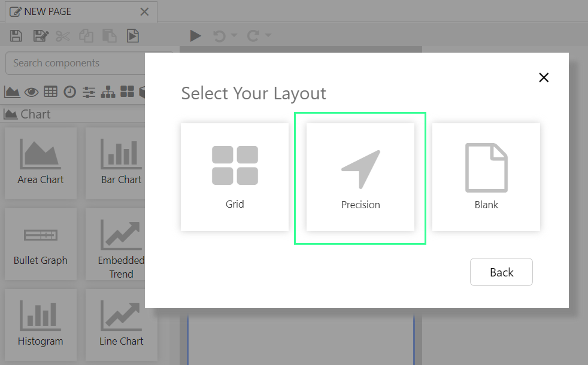
Task: Click the Paste icon in toolbar
Action: pyautogui.click(x=110, y=36)
